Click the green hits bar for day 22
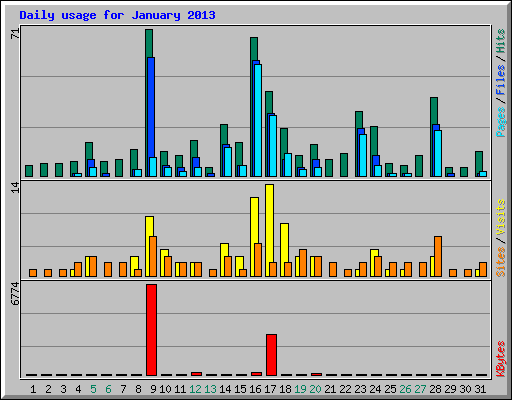The width and height of the screenshot is (512, 400). pyautogui.click(x=344, y=165)
